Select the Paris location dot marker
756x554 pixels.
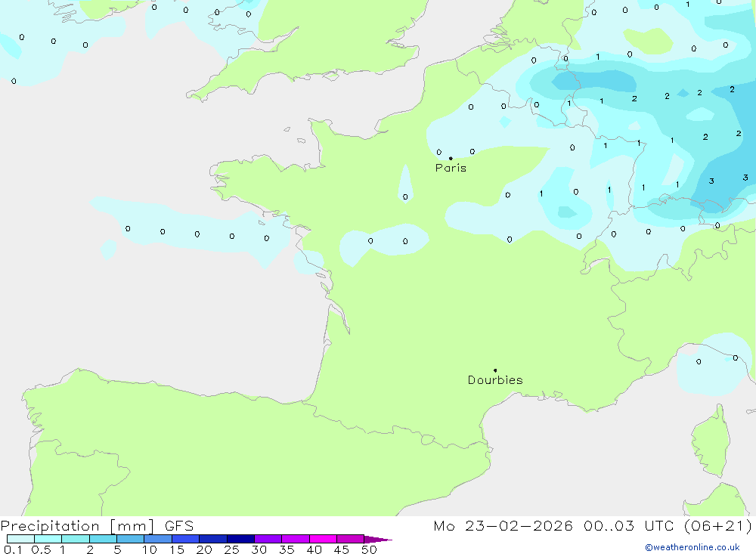451,158
